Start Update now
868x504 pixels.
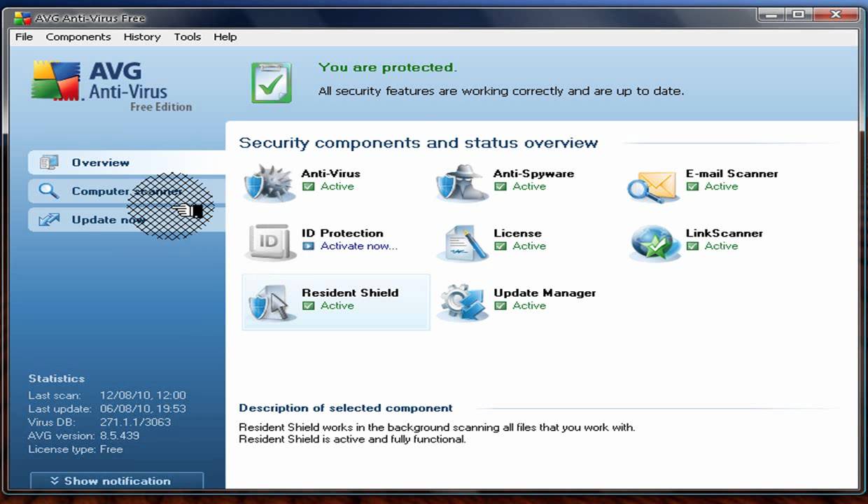click(x=127, y=220)
